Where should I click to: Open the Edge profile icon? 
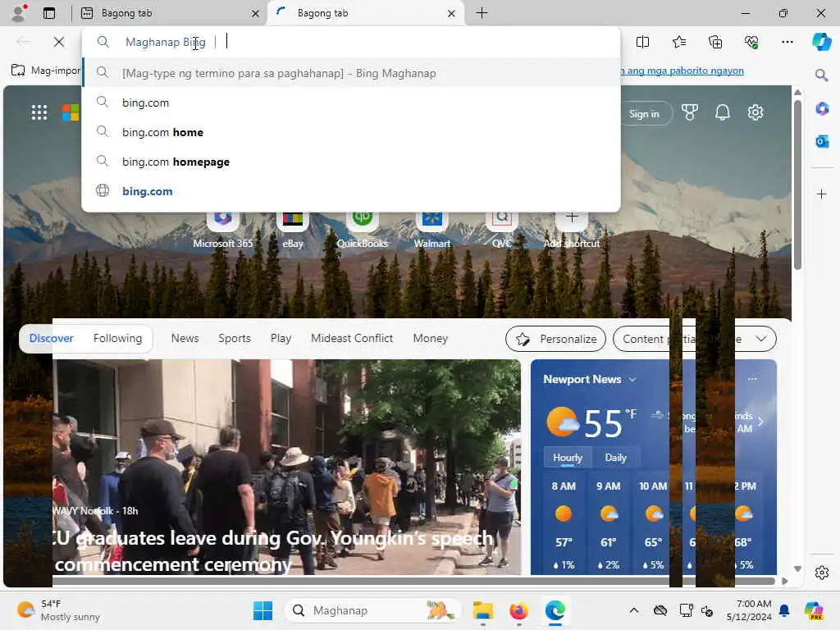[19, 13]
